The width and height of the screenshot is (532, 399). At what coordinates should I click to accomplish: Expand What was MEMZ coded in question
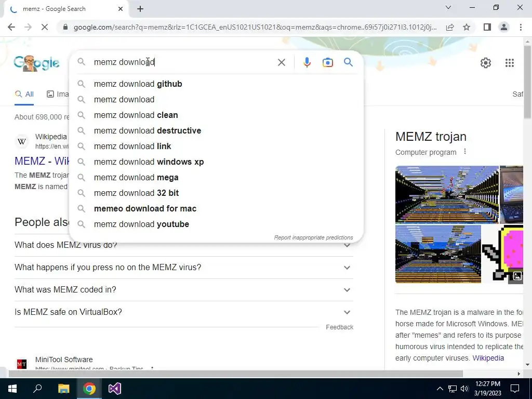tap(183, 290)
